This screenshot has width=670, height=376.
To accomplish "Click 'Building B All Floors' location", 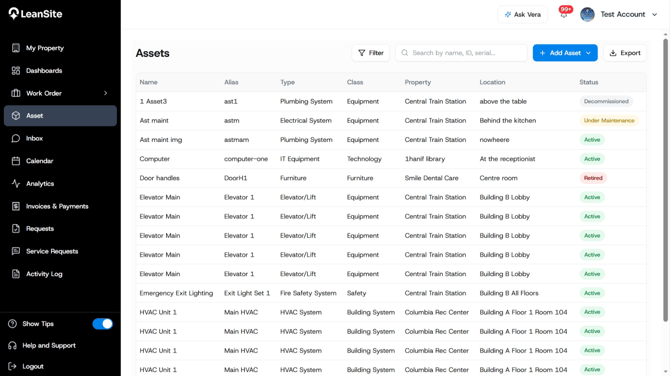I will tap(509, 293).
